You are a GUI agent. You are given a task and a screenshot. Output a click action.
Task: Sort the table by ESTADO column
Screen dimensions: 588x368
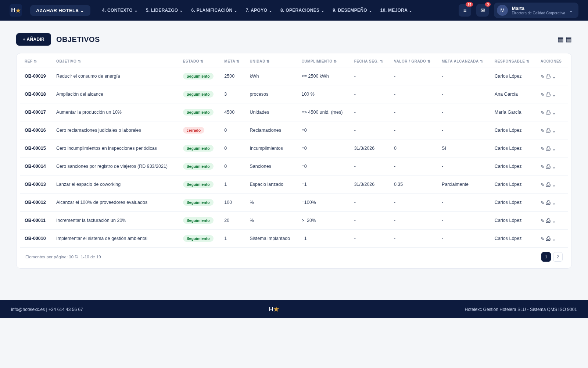tap(193, 61)
